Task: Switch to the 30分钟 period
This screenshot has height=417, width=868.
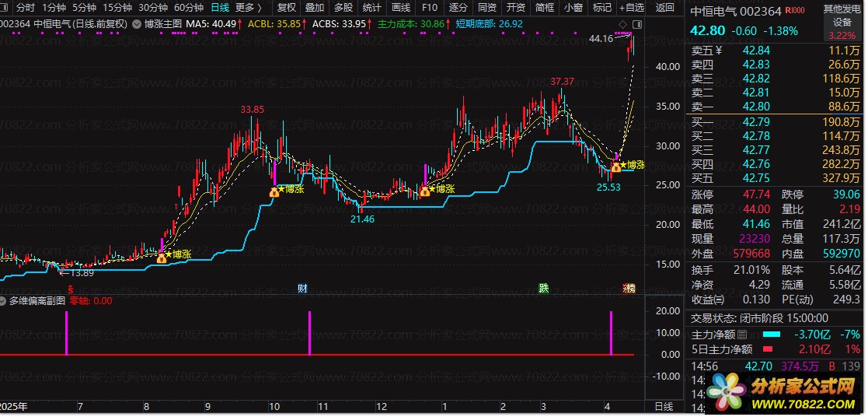Action: [x=153, y=8]
